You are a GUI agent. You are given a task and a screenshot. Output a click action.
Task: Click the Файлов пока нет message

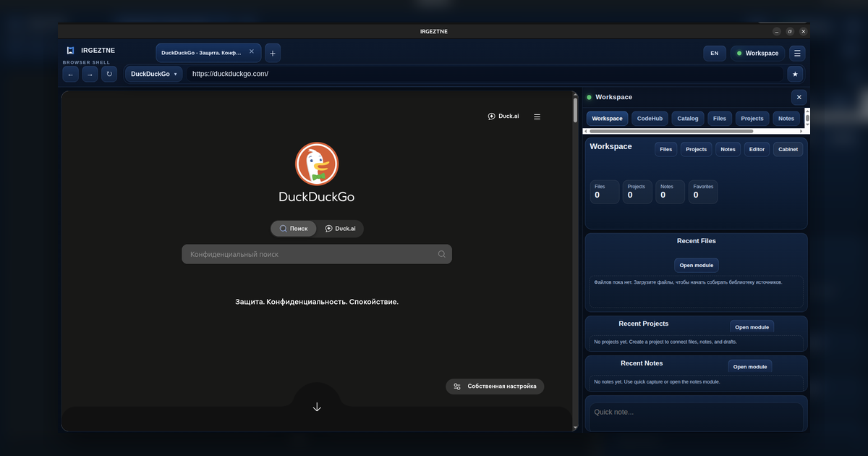point(688,282)
